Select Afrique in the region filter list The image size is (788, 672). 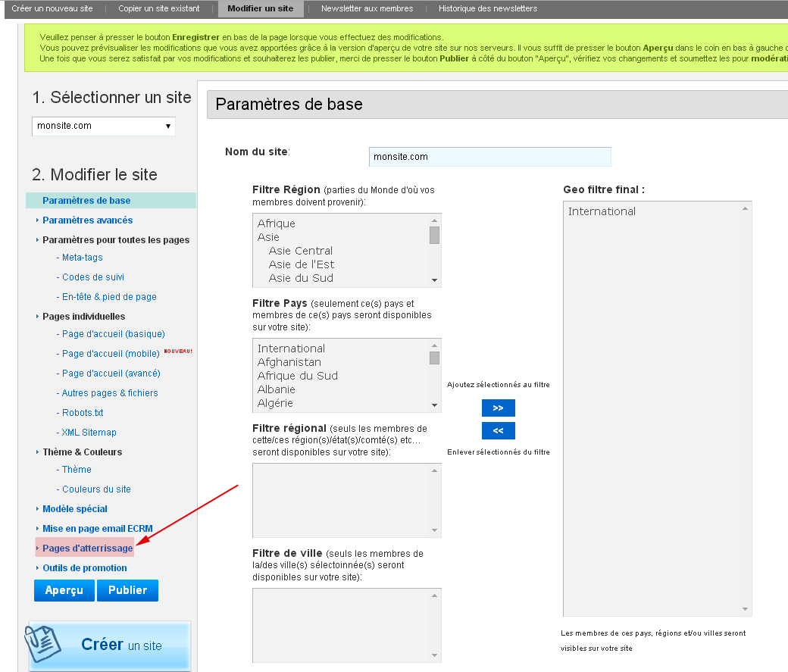[277, 223]
